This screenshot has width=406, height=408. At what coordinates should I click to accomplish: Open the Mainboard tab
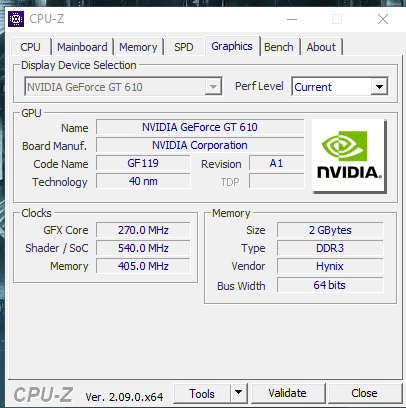click(82, 47)
